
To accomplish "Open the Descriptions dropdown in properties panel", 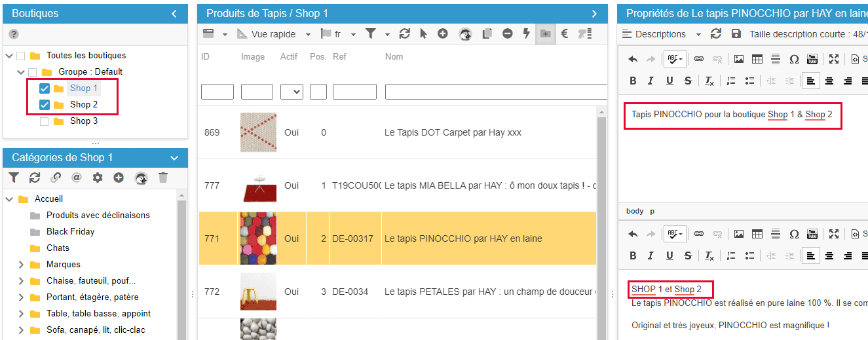I will (x=661, y=34).
